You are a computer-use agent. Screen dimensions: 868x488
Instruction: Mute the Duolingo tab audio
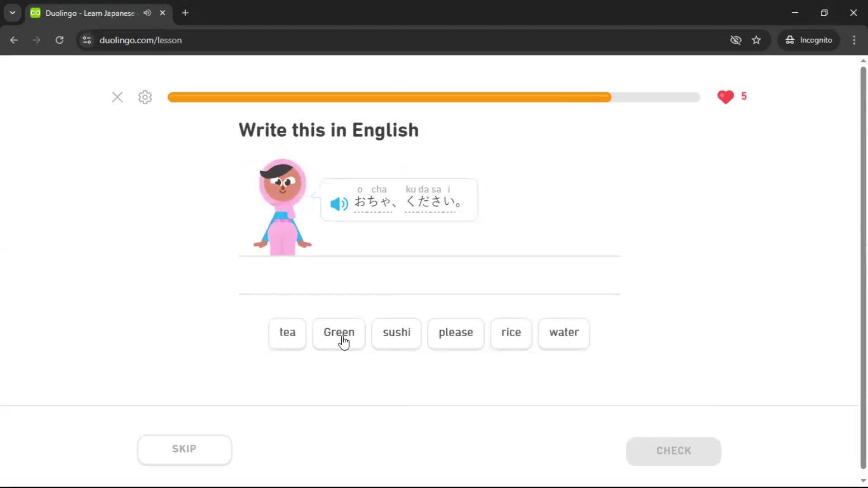(x=146, y=13)
